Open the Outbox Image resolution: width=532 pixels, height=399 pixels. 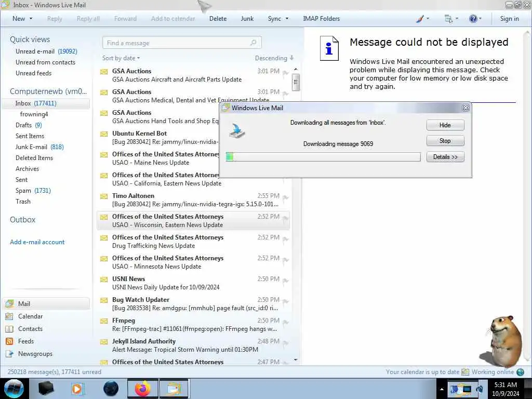[22, 220]
